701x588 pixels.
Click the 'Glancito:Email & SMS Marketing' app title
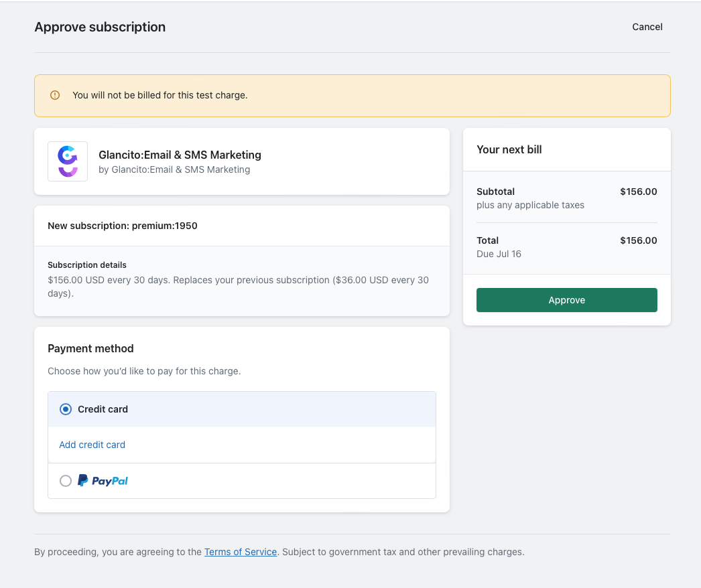tap(180, 155)
